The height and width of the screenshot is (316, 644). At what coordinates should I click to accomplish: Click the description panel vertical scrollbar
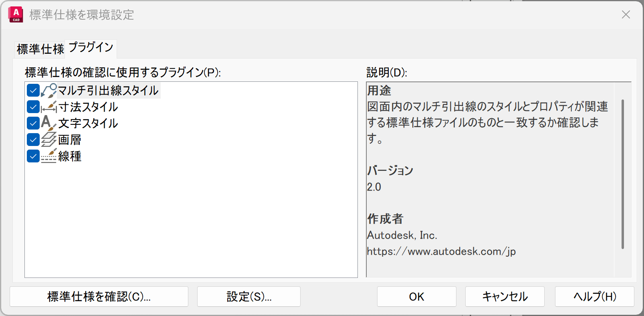click(x=622, y=174)
